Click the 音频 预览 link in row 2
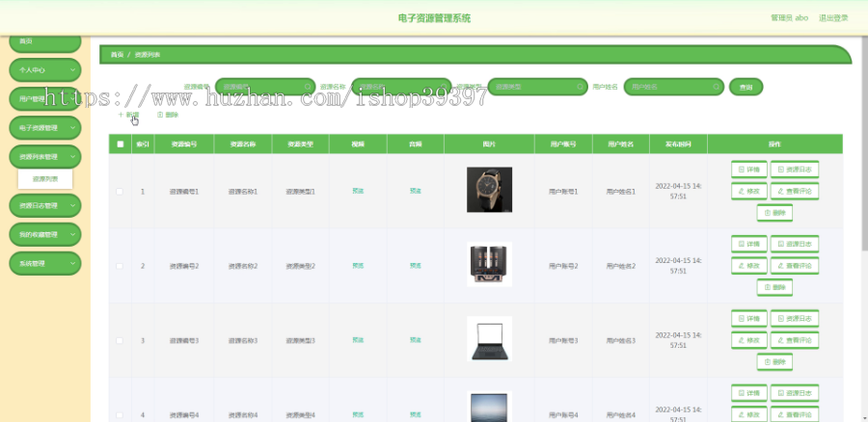This screenshot has width=868, height=422. click(415, 266)
